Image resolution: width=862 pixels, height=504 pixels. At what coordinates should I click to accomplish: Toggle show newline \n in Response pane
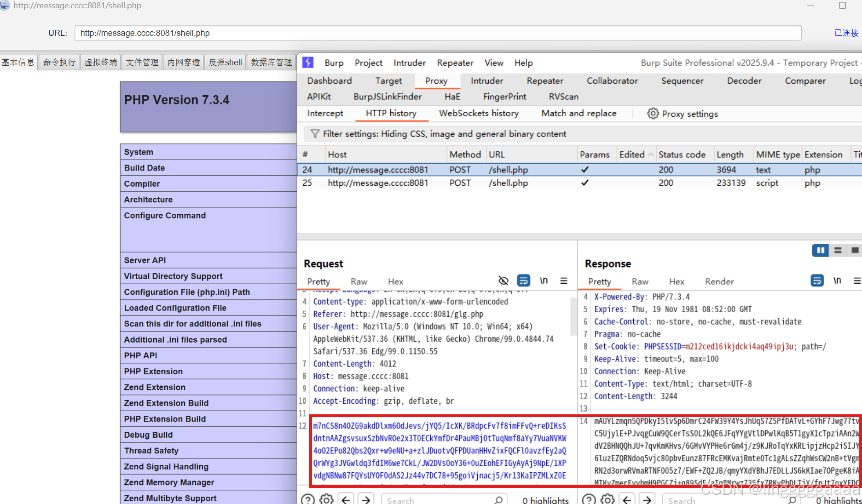837,281
